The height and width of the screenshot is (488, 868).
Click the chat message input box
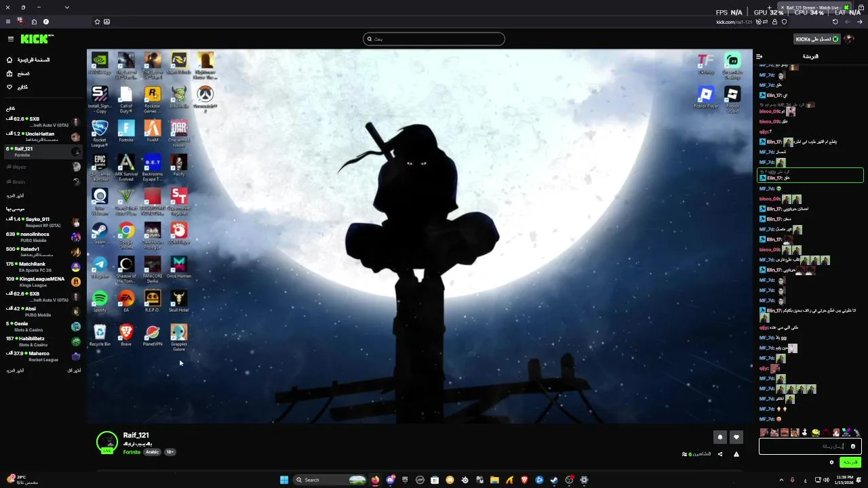coord(810,447)
